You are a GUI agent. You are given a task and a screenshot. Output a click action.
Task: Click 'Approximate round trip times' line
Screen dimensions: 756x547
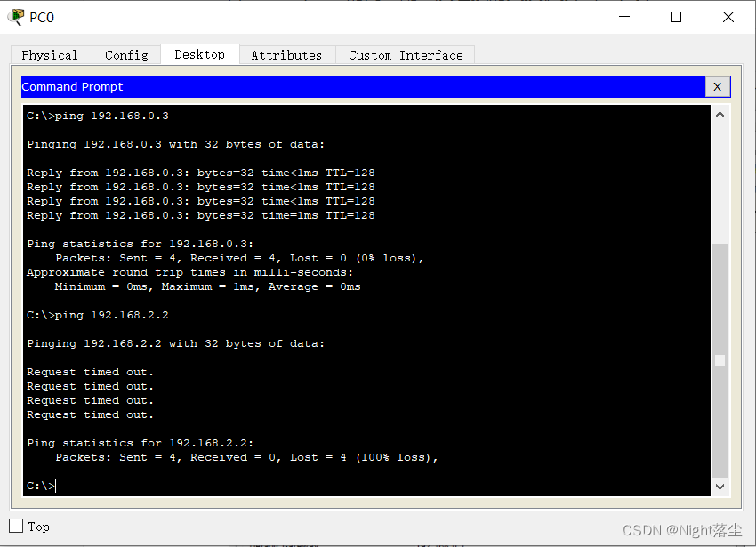(x=190, y=272)
